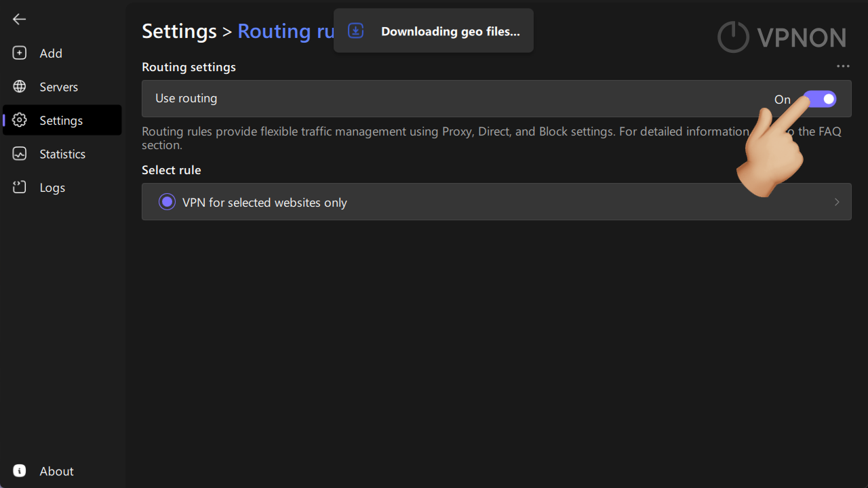Screen dimensions: 868x488
Task: Navigate back with the arrow icon
Action: (19, 19)
